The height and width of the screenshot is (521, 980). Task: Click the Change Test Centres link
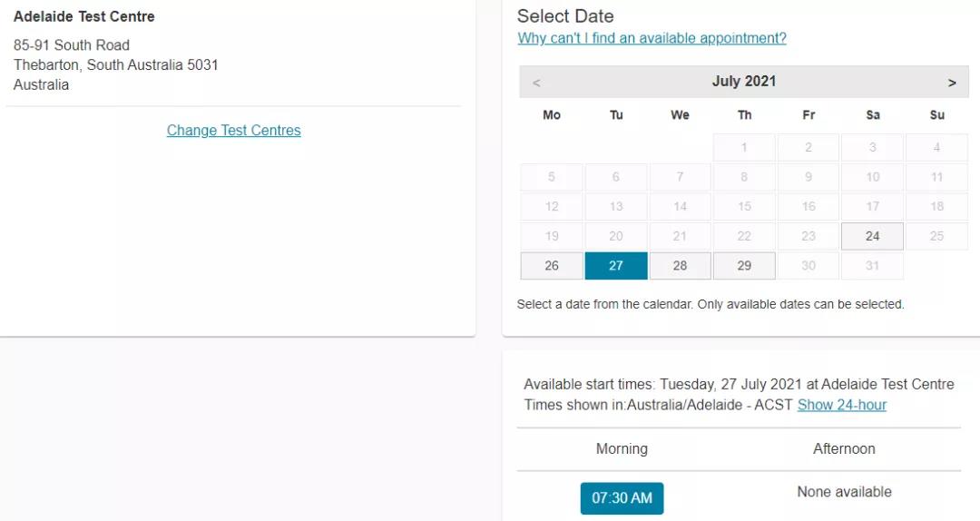coord(233,131)
